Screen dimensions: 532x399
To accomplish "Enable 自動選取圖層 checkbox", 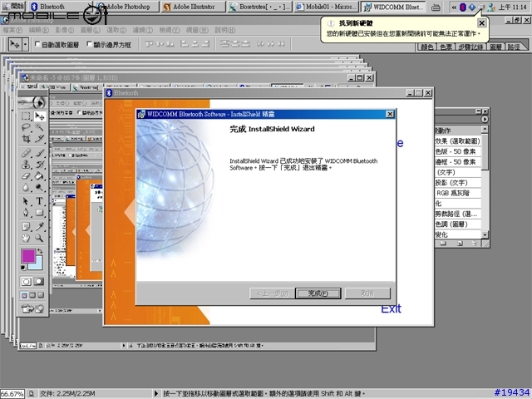I will (37, 44).
